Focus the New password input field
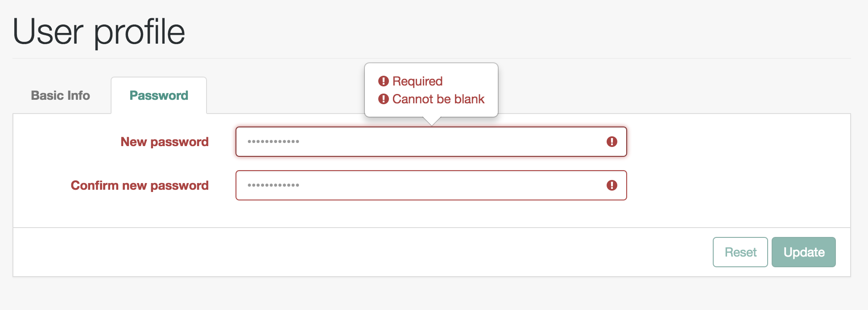The width and height of the screenshot is (868, 310). point(431,142)
